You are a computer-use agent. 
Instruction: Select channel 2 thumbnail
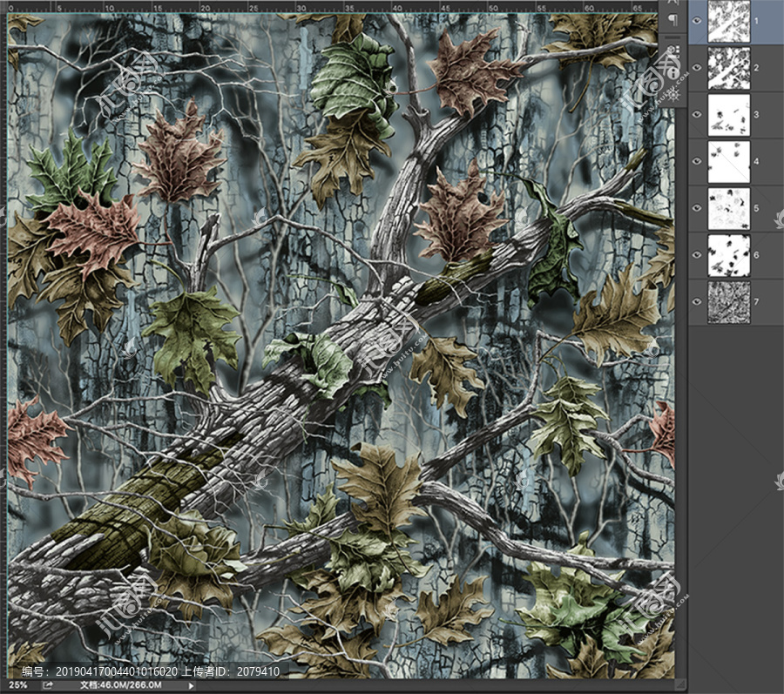(x=729, y=68)
